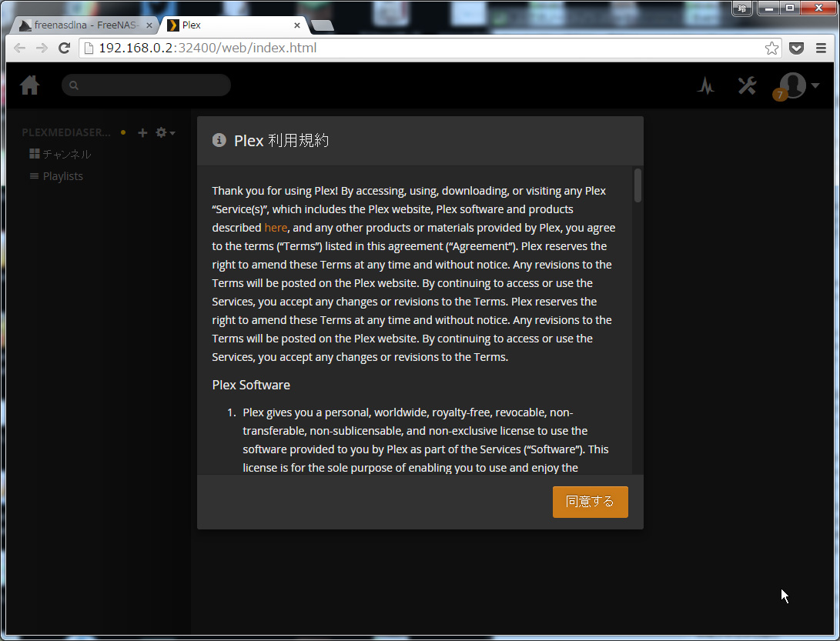Maximize the Chrome window
This screenshot has height=641, width=840.
[x=790, y=8]
